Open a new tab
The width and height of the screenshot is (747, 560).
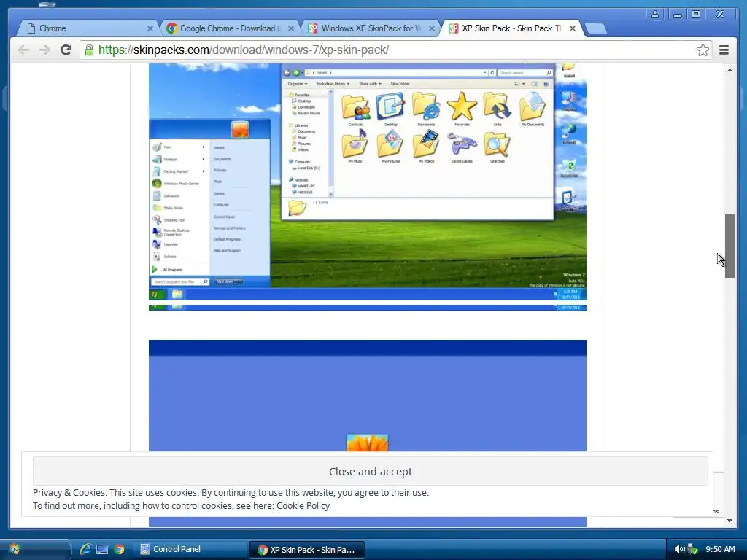[x=595, y=28]
